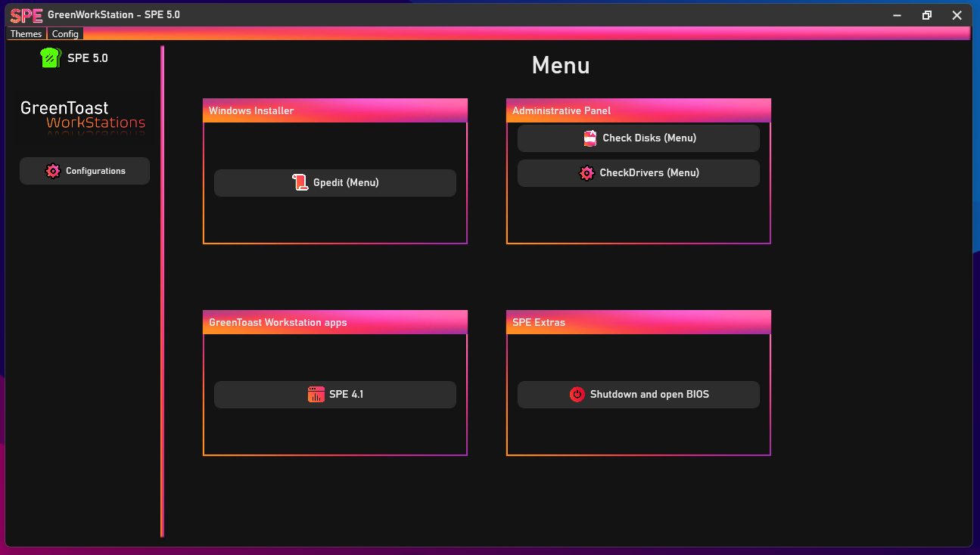Click the scroll icon next to Gpedit (Menu)
Screen dimensions: 980x555
pos(300,182)
